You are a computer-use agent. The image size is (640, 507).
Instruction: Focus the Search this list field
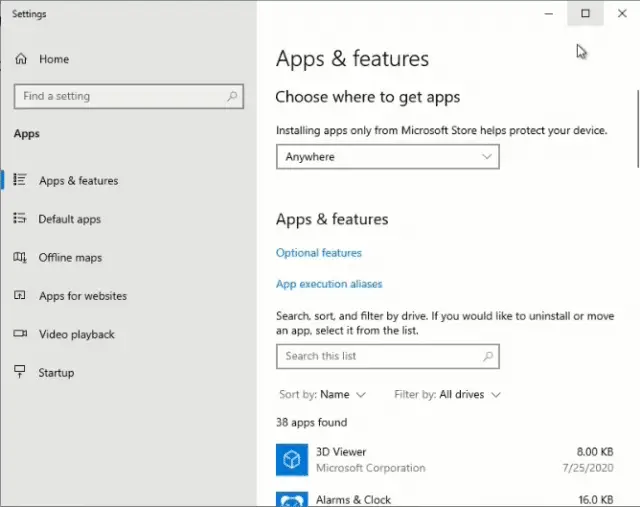tap(388, 356)
